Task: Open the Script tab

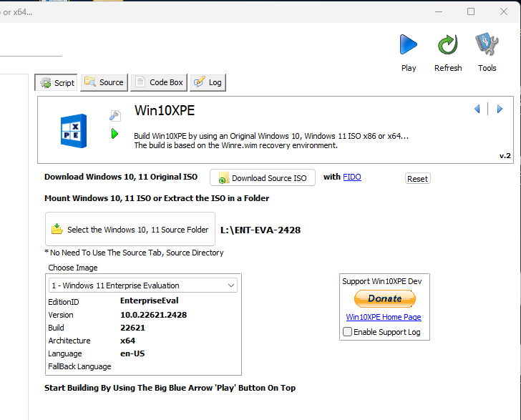Action: coord(56,82)
